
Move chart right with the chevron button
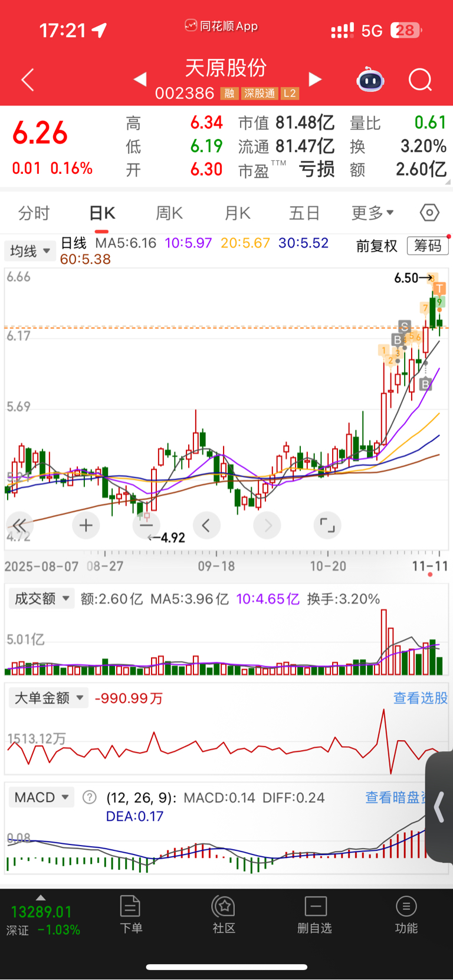(267, 525)
